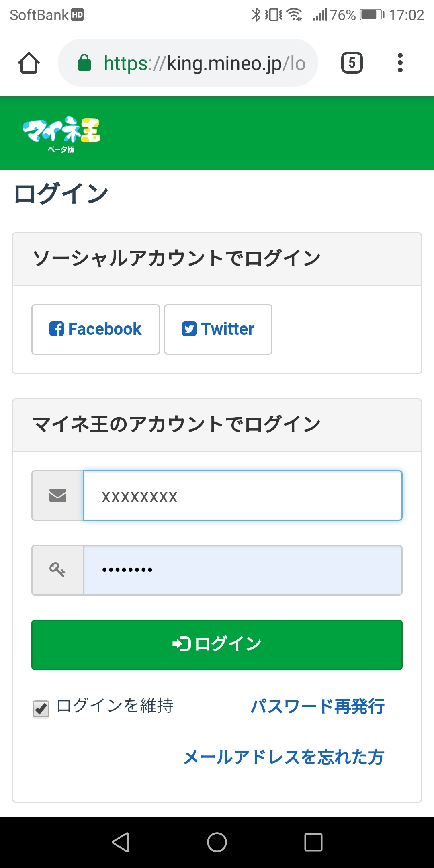The height and width of the screenshot is (868, 434).
Task: Open the browser tab switcher
Action: (x=352, y=63)
